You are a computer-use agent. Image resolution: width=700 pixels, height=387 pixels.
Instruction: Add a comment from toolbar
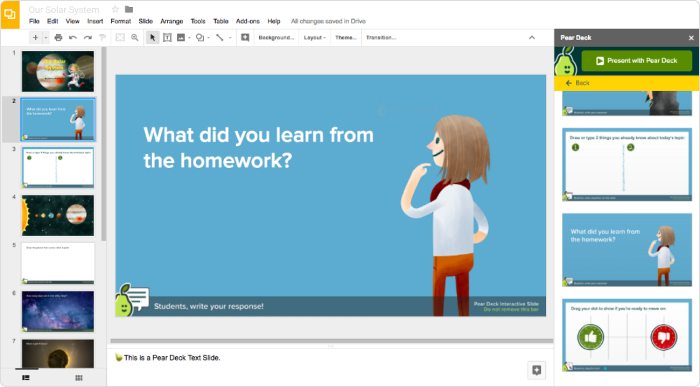(245, 37)
